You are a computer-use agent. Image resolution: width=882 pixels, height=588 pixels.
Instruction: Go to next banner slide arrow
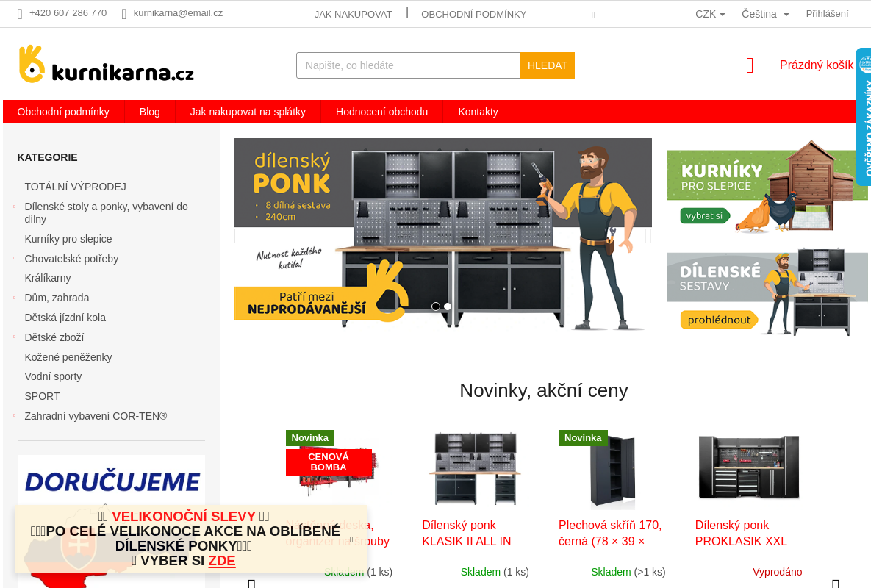pos(648,236)
